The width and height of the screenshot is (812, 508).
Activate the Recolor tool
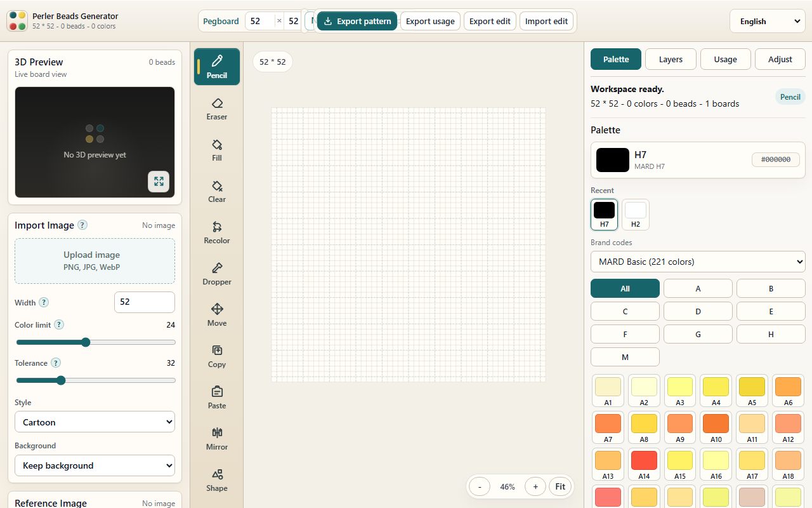tap(217, 232)
